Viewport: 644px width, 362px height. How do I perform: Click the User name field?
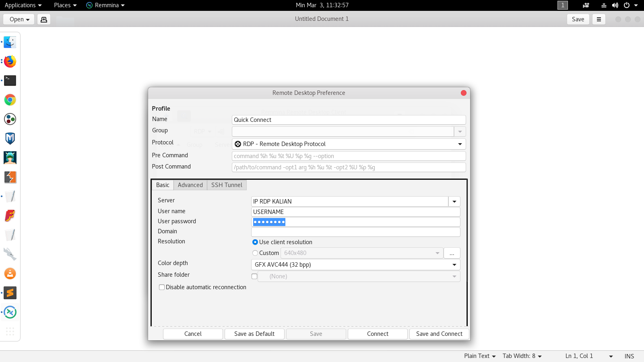pos(356,212)
